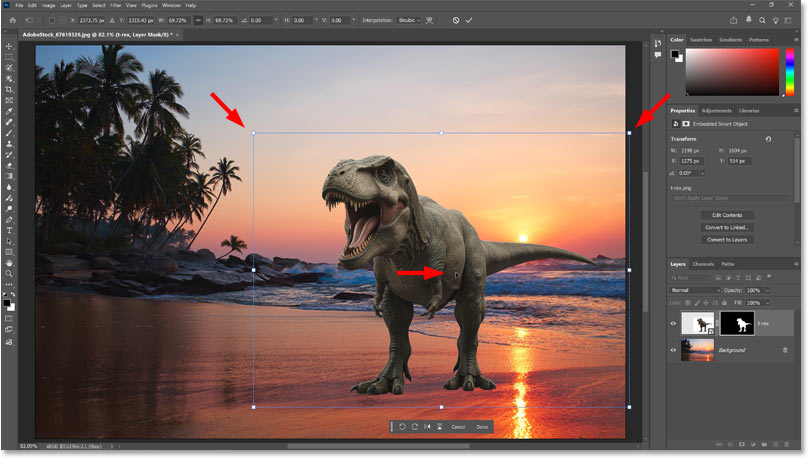Open the Interpolation Bicubic dropdown
The height and width of the screenshot is (459, 809).
click(x=409, y=21)
